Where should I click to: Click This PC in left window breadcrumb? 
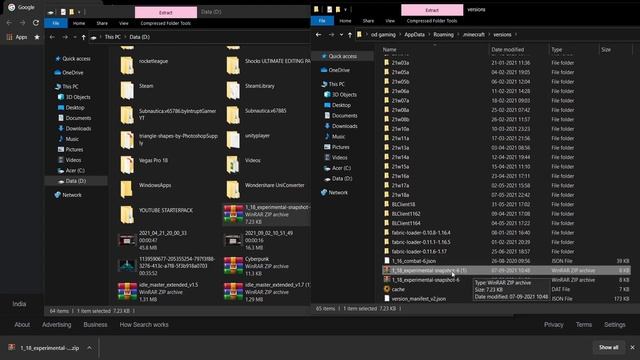pyautogui.click(x=113, y=37)
